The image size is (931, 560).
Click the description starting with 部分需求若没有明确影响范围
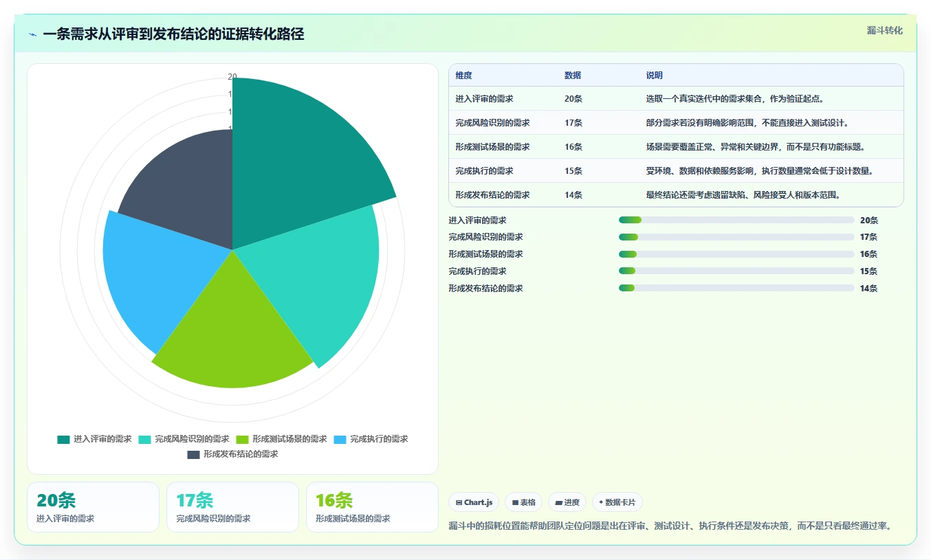point(747,123)
